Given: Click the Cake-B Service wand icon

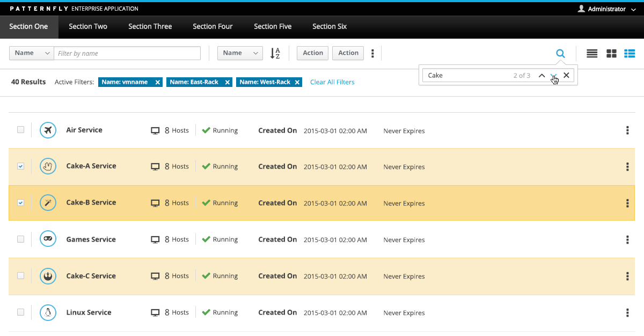Looking at the screenshot, I should pos(48,203).
